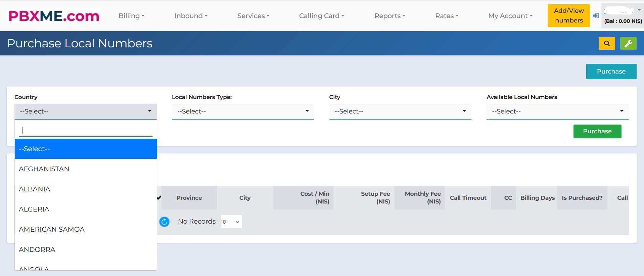Click the Add/View numbers button
The image size is (644, 276).
[x=569, y=15]
